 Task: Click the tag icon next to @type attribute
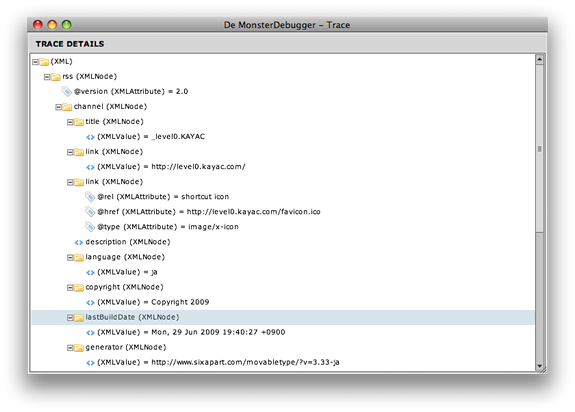click(x=90, y=227)
